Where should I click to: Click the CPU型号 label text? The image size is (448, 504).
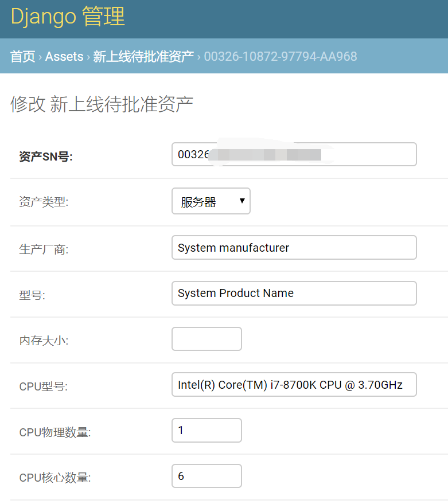(x=44, y=386)
